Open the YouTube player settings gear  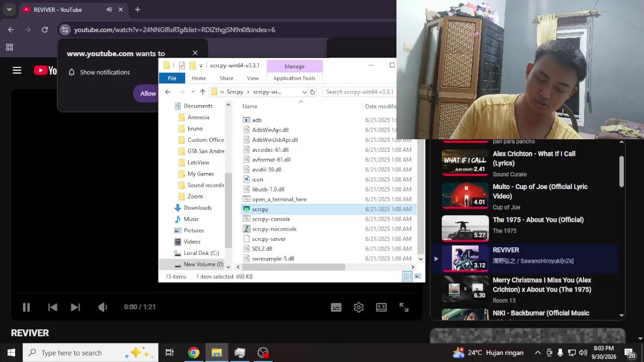(x=359, y=307)
